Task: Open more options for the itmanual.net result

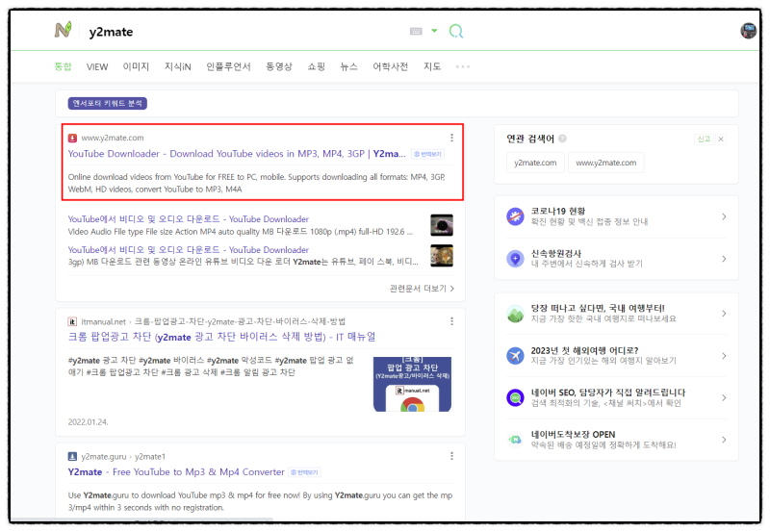Action: pos(451,321)
